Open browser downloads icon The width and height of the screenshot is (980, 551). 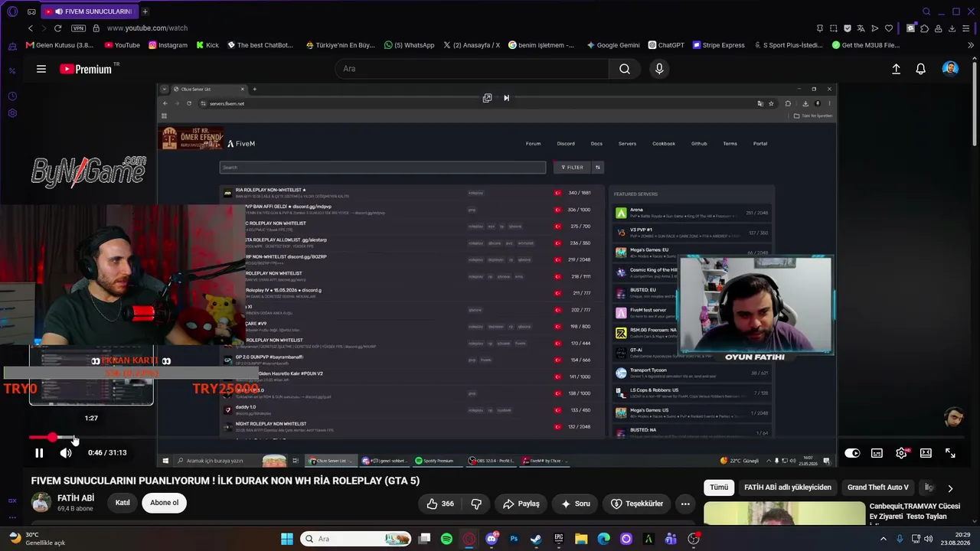[x=952, y=28]
